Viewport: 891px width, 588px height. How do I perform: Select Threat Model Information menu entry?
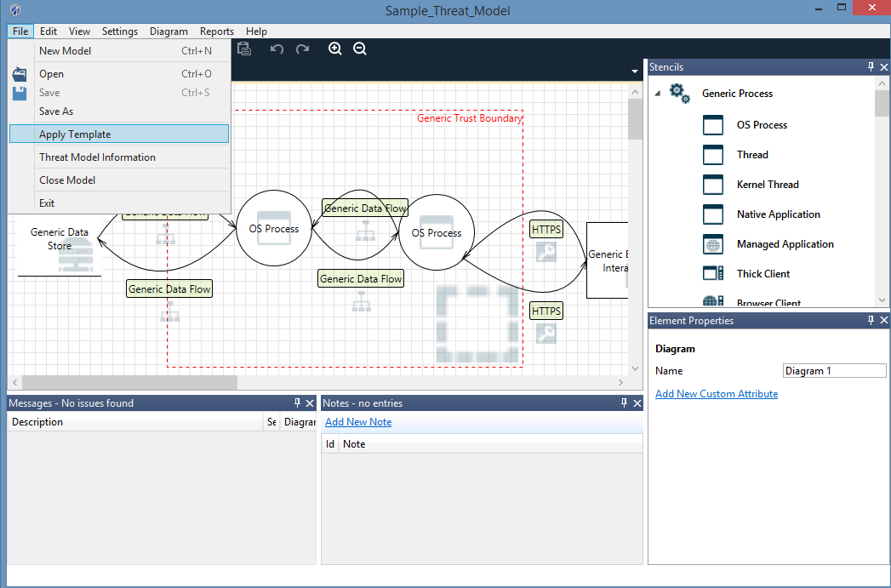pyautogui.click(x=97, y=157)
